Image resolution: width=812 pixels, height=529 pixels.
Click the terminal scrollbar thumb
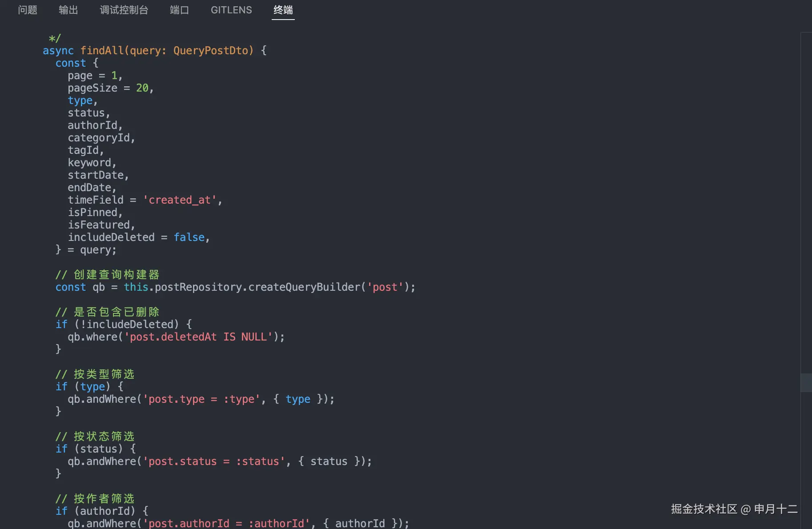[x=806, y=383]
